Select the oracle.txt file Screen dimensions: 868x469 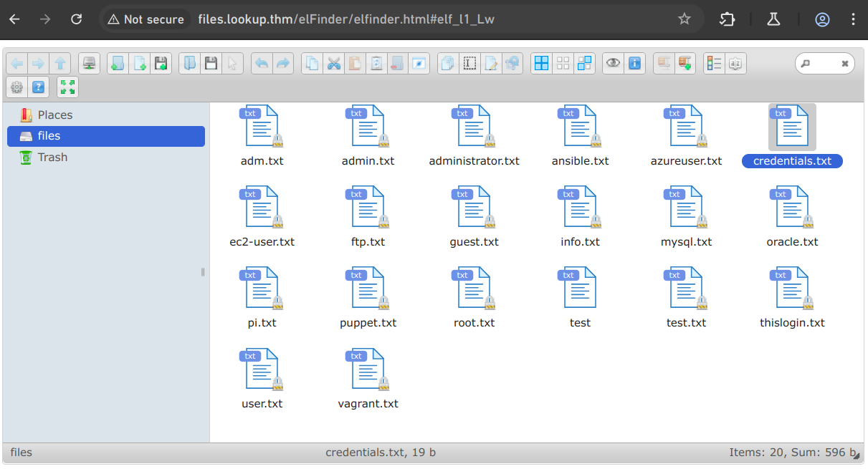[792, 217]
